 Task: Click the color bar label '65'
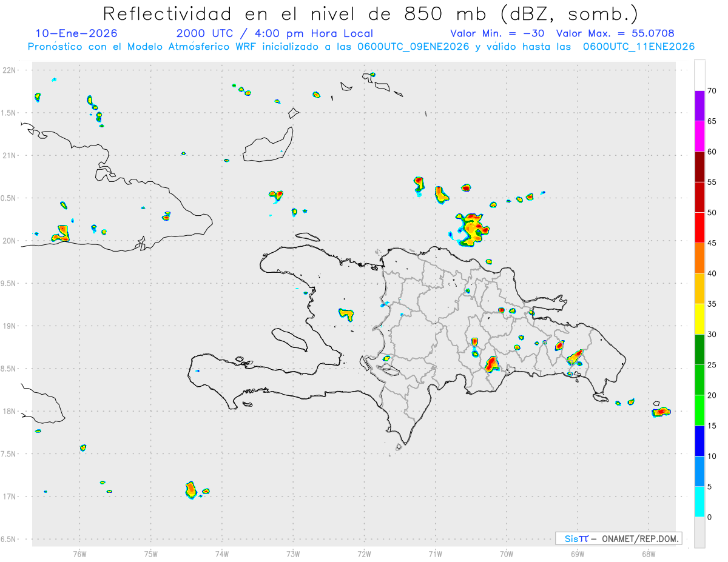point(712,121)
